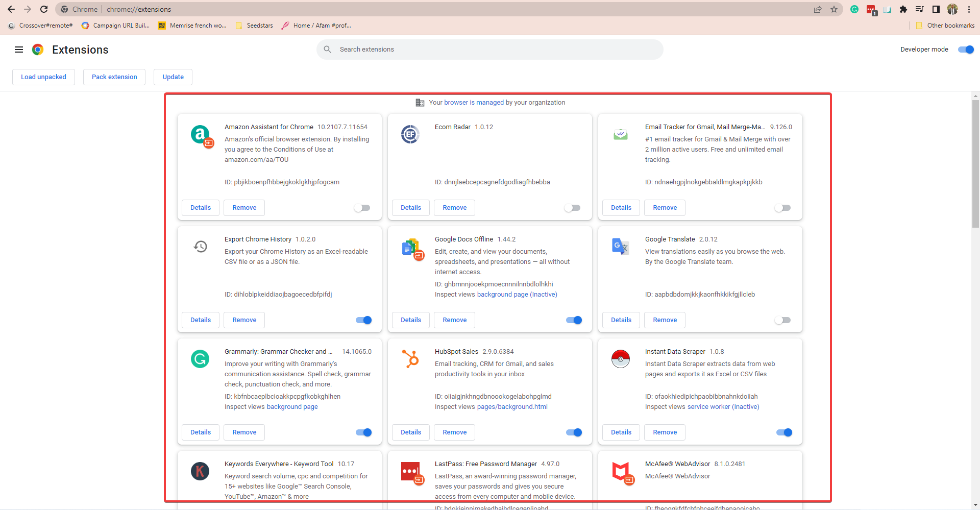Bookmark this page with the star icon
The height and width of the screenshot is (510, 980).
coord(834,9)
